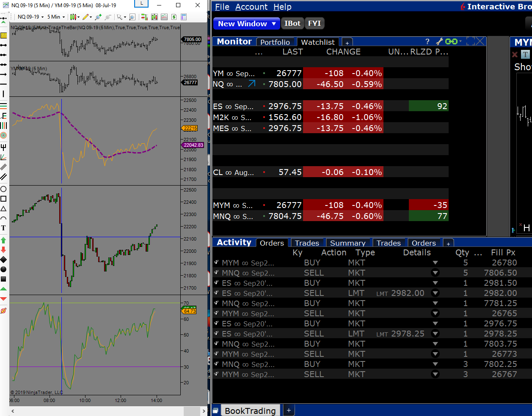Screen dimensions: 532x416
Task: Open the Monitor panel configure wrench
Action: [439, 41]
